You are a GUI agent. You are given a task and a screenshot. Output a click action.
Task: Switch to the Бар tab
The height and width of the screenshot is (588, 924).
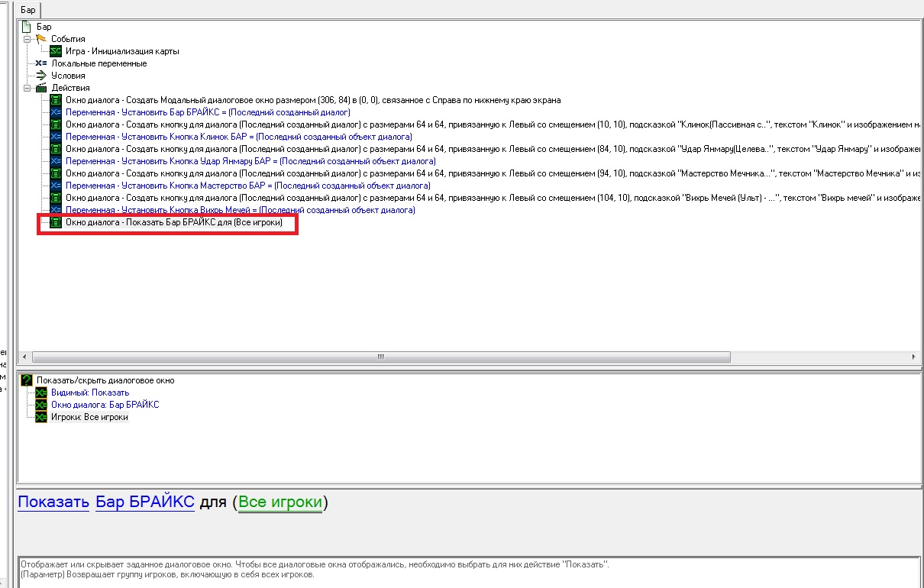[x=27, y=10]
